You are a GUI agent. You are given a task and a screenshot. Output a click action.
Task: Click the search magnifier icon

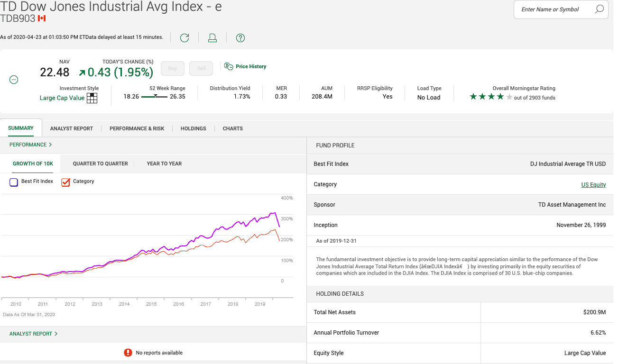click(x=600, y=9)
